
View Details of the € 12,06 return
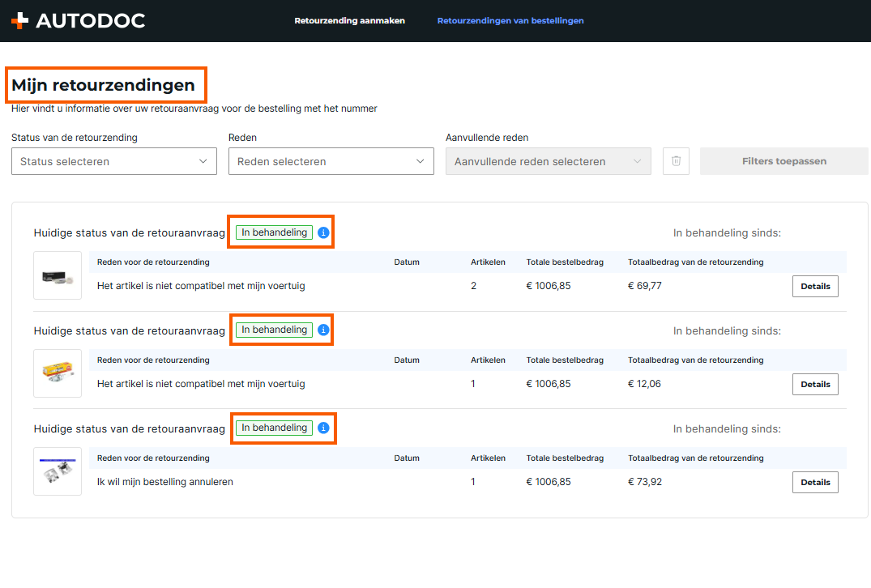coord(815,384)
